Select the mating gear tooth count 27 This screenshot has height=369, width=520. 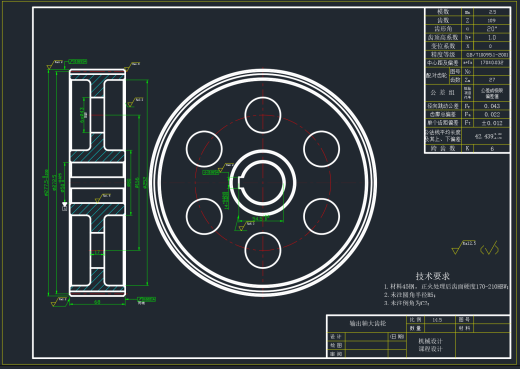(492, 80)
